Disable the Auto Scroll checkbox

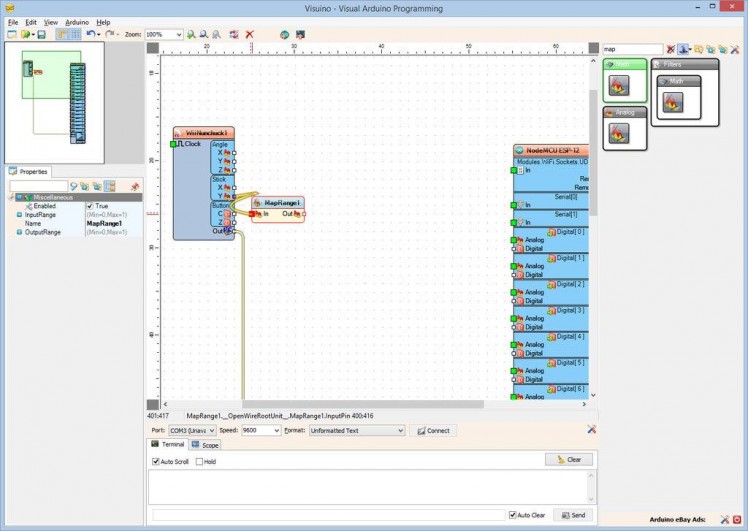tap(156, 462)
